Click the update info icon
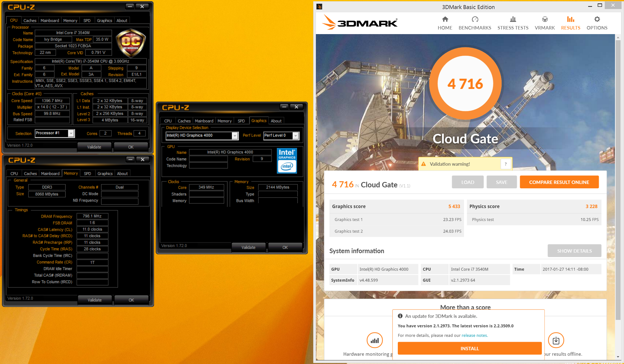624x364 pixels. 400,316
